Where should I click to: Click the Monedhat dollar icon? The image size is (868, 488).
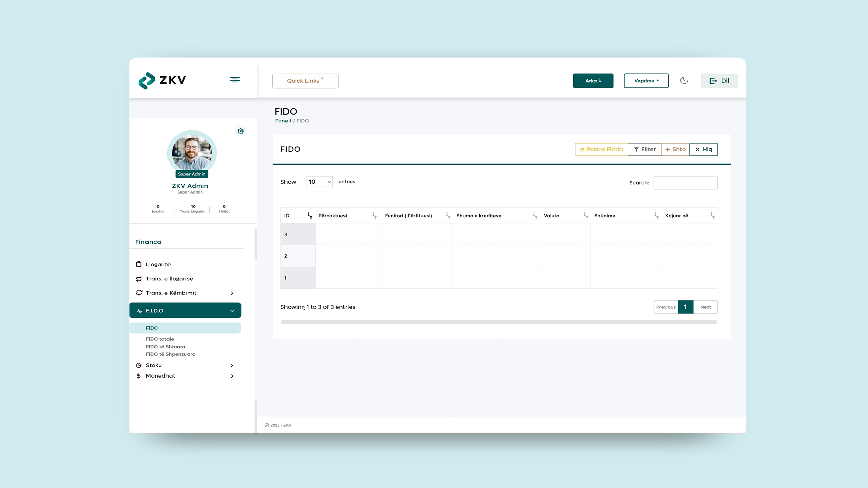click(139, 376)
